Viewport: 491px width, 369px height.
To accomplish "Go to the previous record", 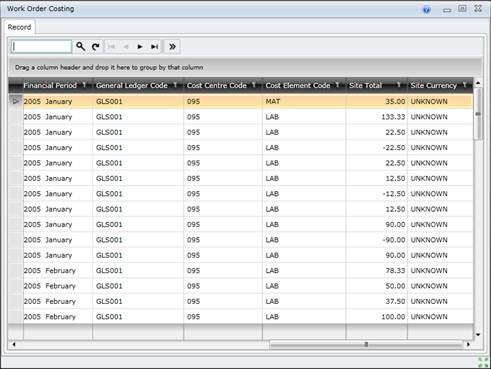I will (x=126, y=47).
